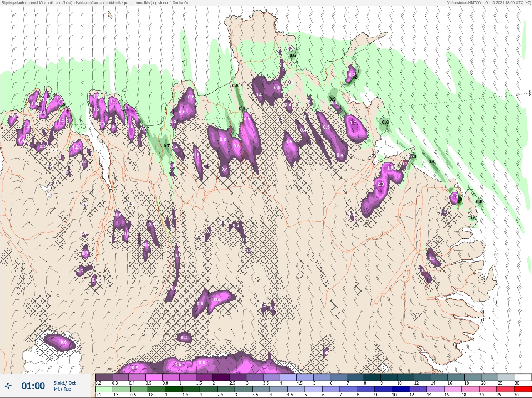Click the Veðurstofan logo icon beside 01:00
The height and width of the screenshot is (398, 532).
[x=8, y=386]
